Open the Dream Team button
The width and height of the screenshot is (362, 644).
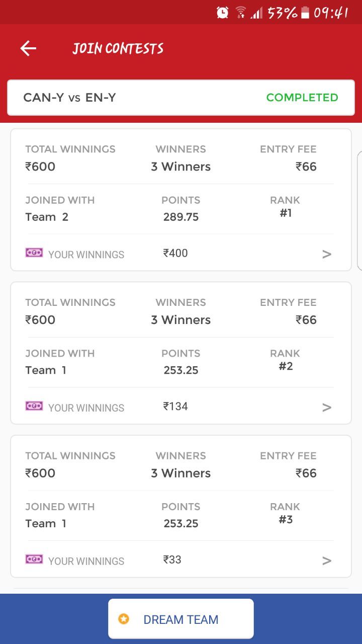181,619
